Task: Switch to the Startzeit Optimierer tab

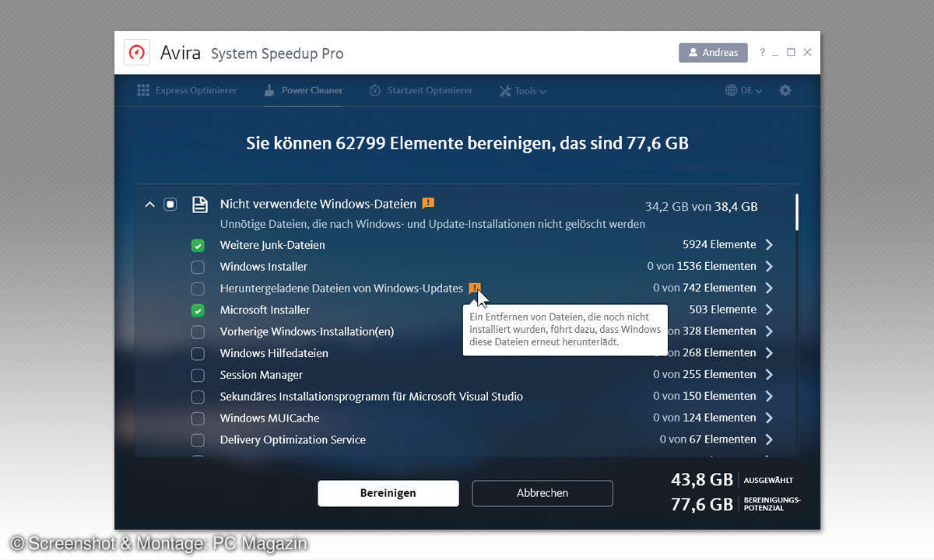Action: click(x=421, y=90)
